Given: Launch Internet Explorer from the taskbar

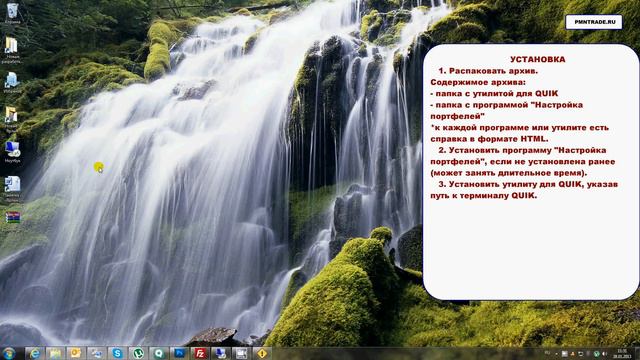Looking at the screenshot, I should (x=35, y=353).
